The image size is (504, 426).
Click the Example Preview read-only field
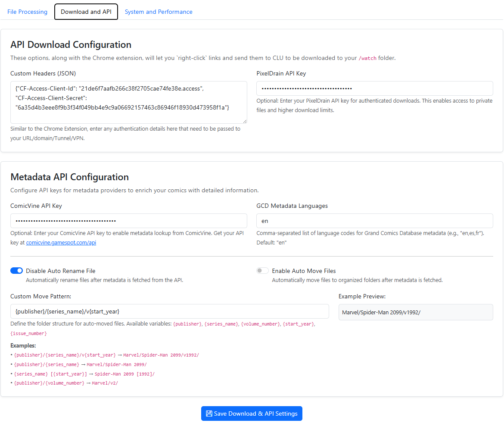(x=415, y=312)
